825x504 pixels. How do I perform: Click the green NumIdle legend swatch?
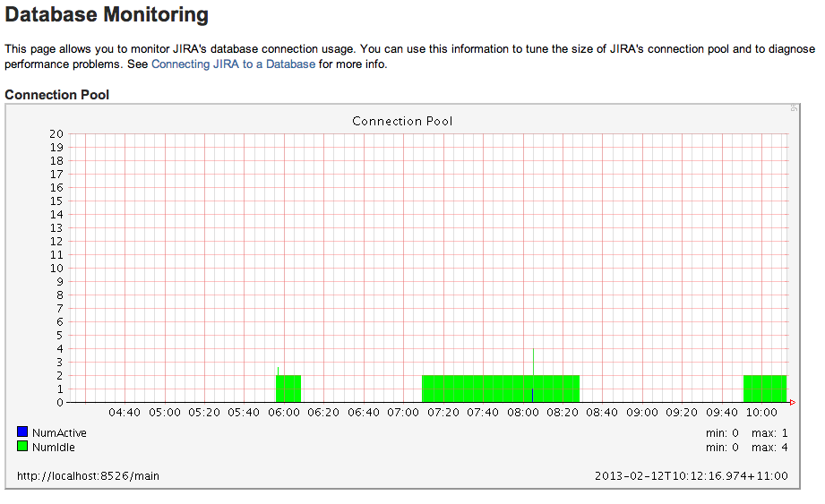(22, 446)
